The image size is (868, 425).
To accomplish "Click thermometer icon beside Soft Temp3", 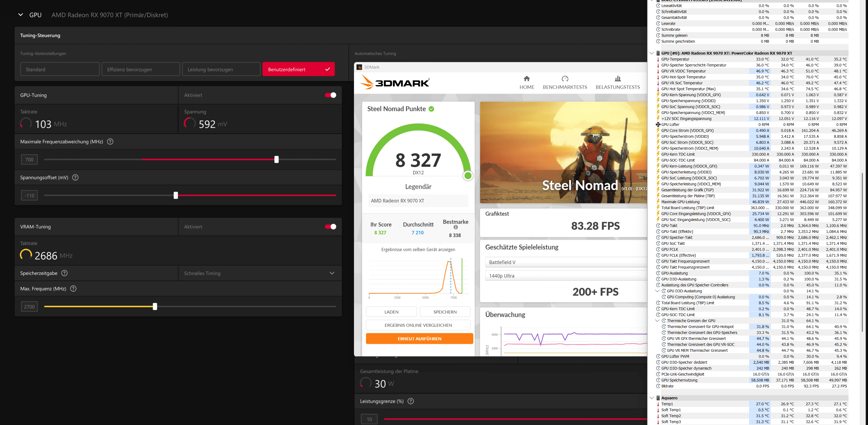I will [x=658, y=422].
